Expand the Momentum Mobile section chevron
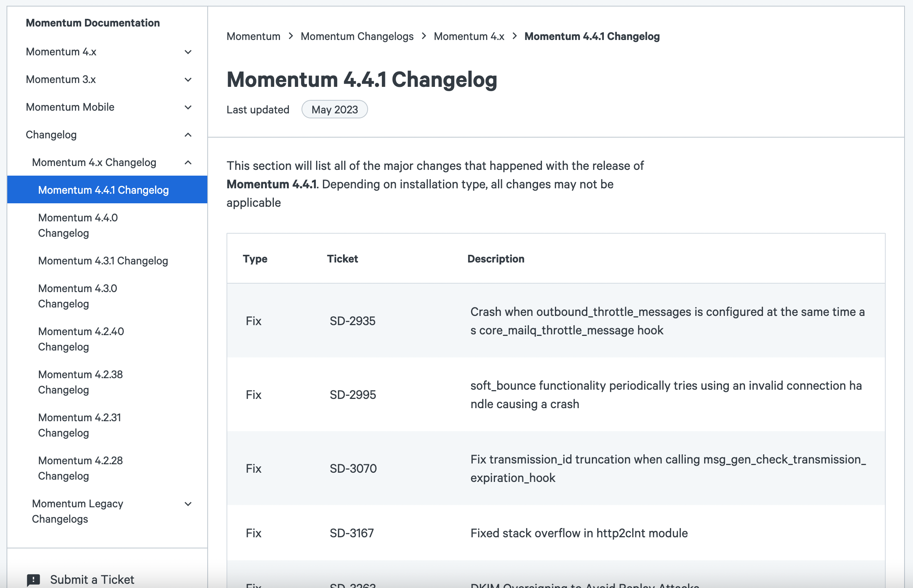The width and height of the screenshot is (913, 588). (188, 107)
